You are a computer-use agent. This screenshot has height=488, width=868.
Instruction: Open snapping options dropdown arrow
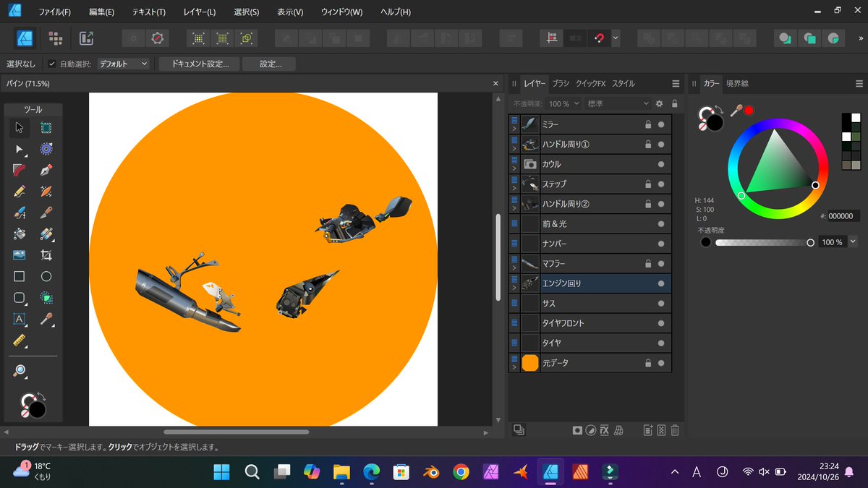[616, 38]
